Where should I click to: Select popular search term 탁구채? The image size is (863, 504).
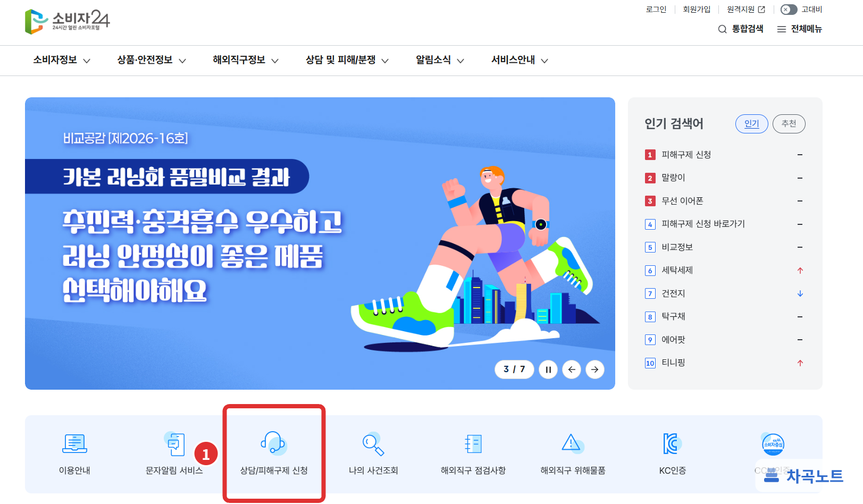coord(673,316)
